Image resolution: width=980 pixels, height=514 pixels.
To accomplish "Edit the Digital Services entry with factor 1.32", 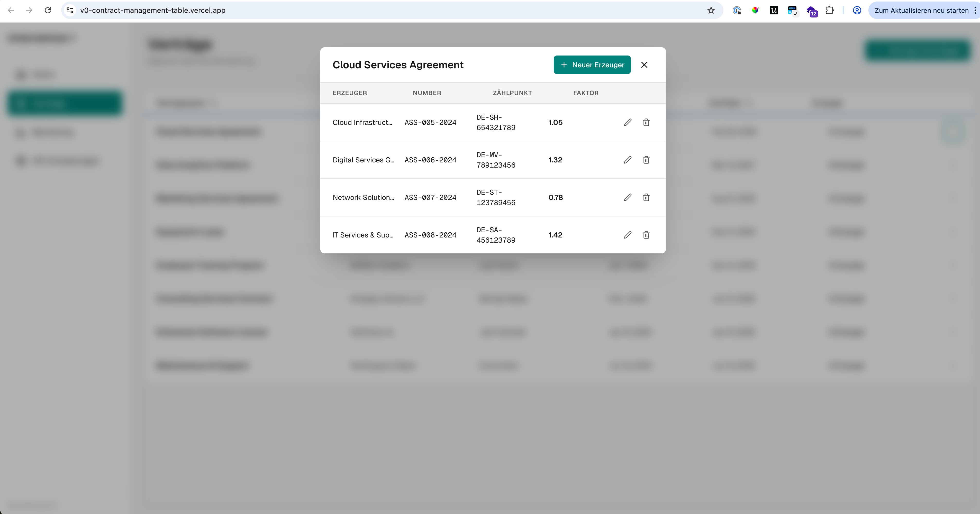I will (627, 160).
